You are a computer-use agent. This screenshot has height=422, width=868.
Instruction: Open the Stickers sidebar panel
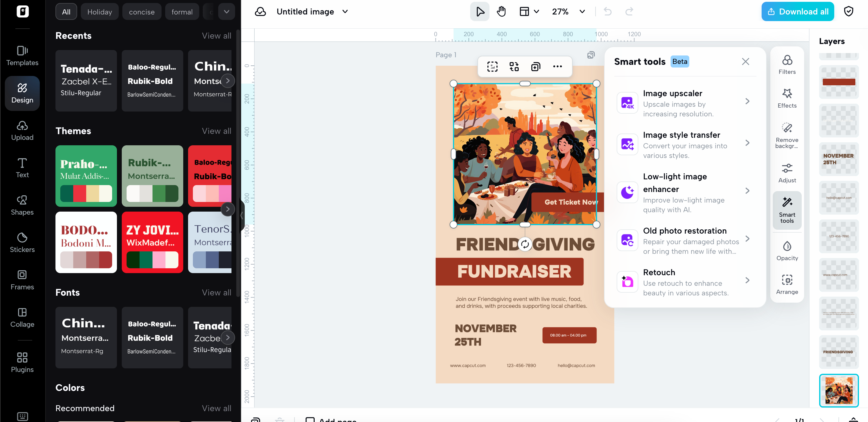pyautogui.click(x=22, y=242)
